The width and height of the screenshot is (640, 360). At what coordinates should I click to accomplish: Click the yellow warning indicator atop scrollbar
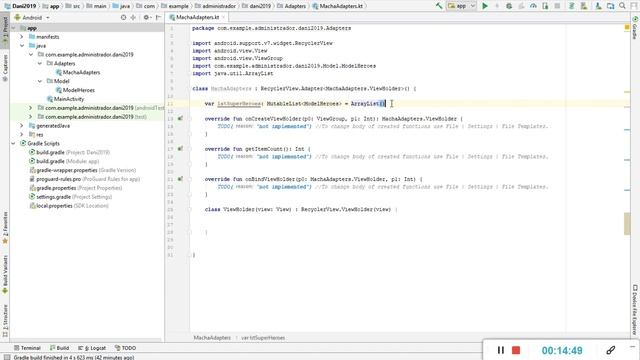(627, 28)
